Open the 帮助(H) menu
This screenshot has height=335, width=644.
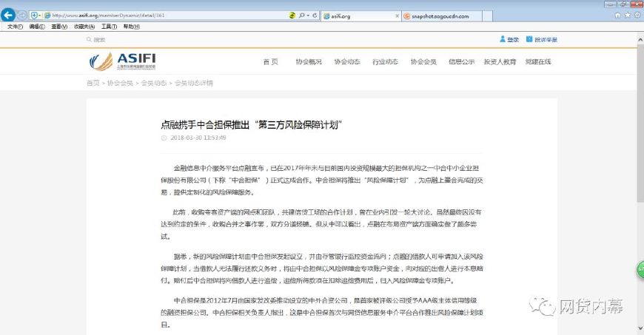pyautogui.click(x=132, y=27)
